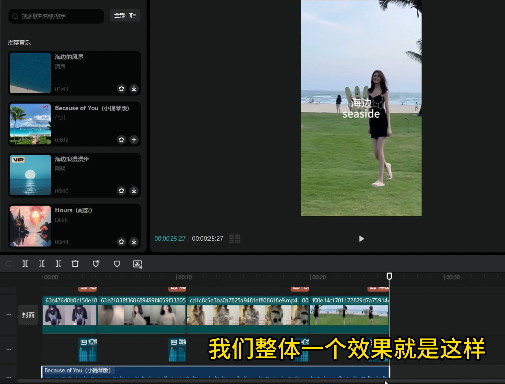Favorite the Because of You track
The height and width of the screenshot is (384, 505).
click(121, 140)
